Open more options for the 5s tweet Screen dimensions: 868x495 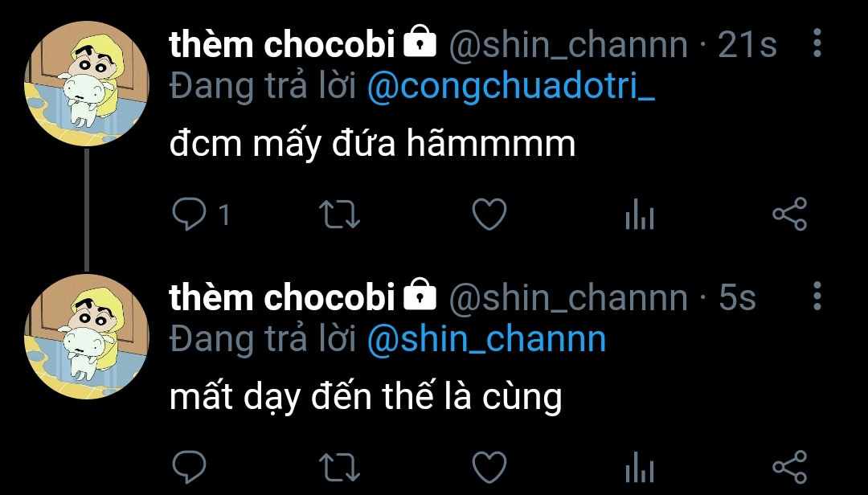pos(817,297)
